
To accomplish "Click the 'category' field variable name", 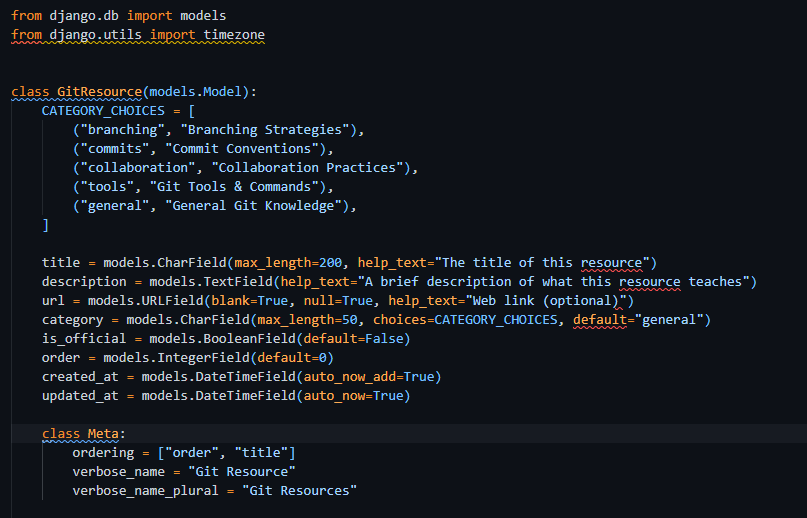I will [73, 320].
